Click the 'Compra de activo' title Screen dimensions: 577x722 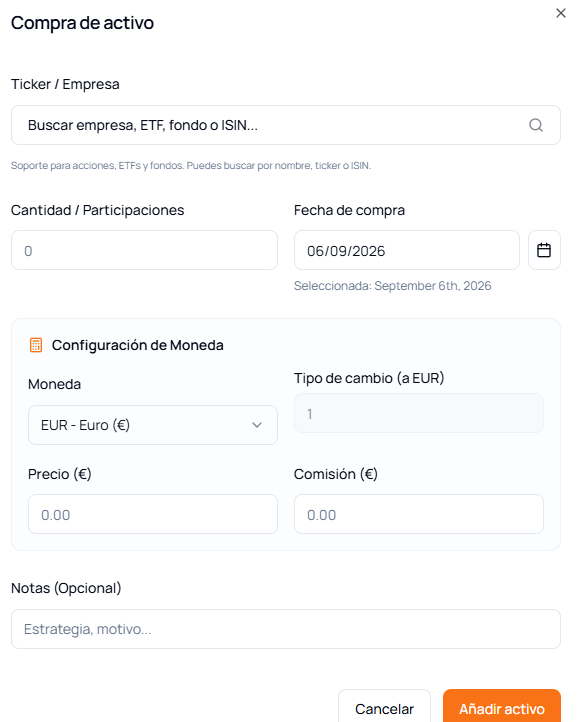(82, 23)
